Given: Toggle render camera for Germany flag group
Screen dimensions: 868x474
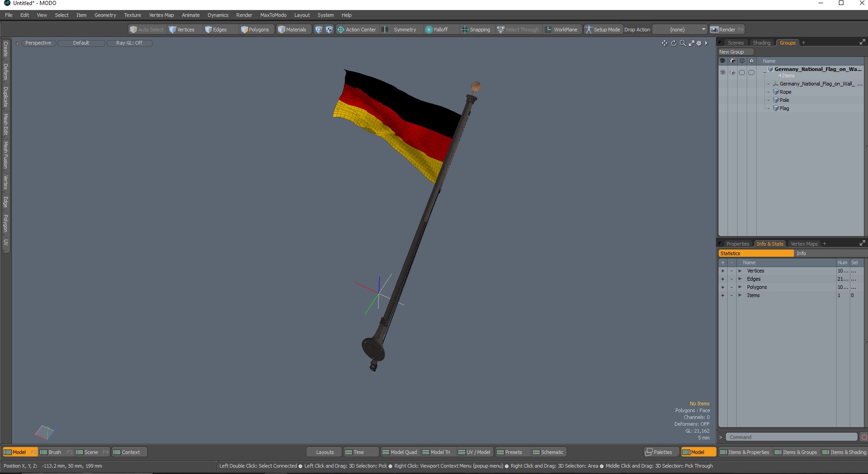Looking at the screenshot, I should [732, 72].
